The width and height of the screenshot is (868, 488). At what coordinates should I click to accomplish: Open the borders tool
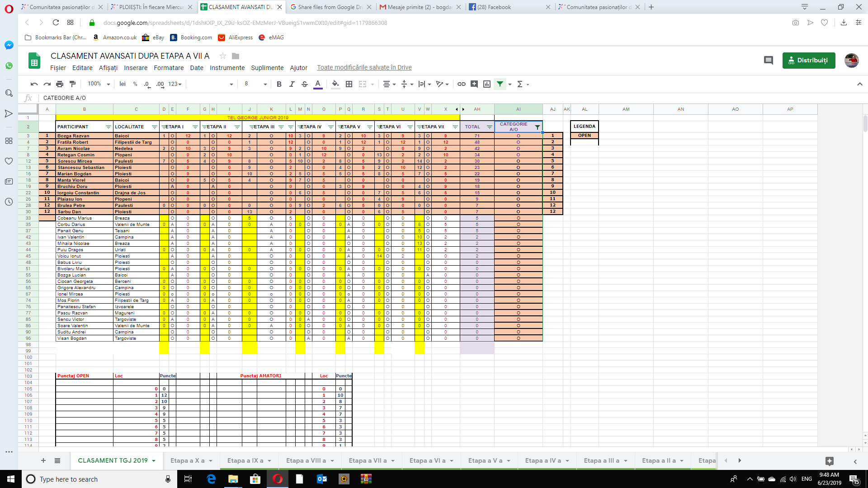pyautogui.click(x=349, y=84)
